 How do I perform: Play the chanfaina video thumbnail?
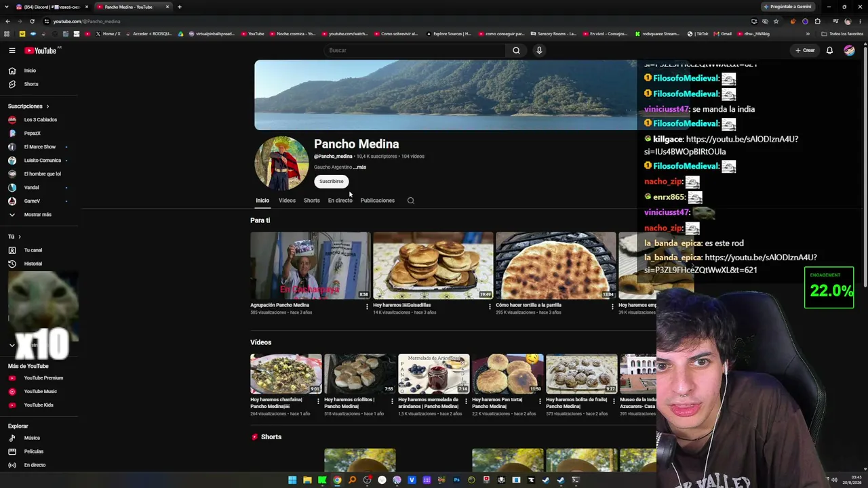[286, 373]
